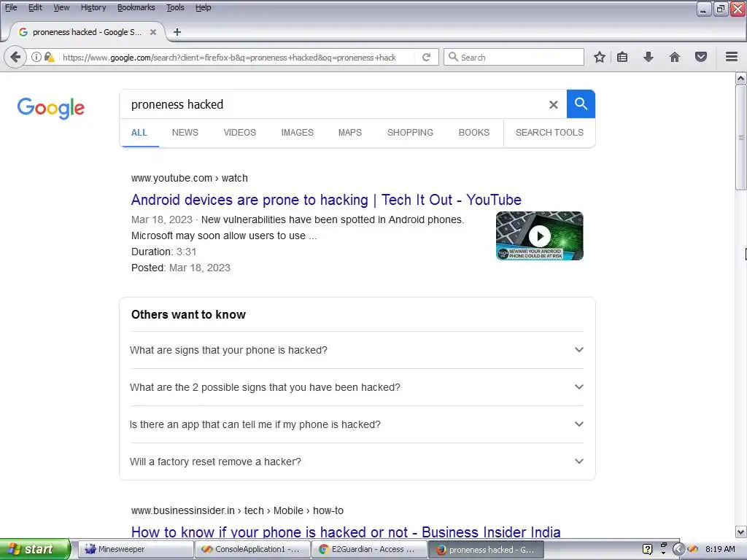Screen dimensions: 747x560
Task: Open a new tab with plus button
Action: point(177,32)
